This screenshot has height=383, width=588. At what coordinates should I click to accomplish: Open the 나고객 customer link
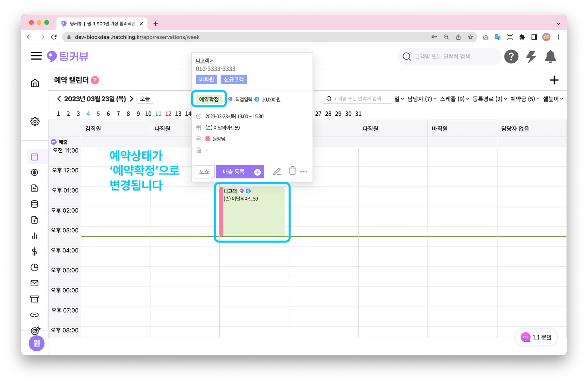[204, 61]
